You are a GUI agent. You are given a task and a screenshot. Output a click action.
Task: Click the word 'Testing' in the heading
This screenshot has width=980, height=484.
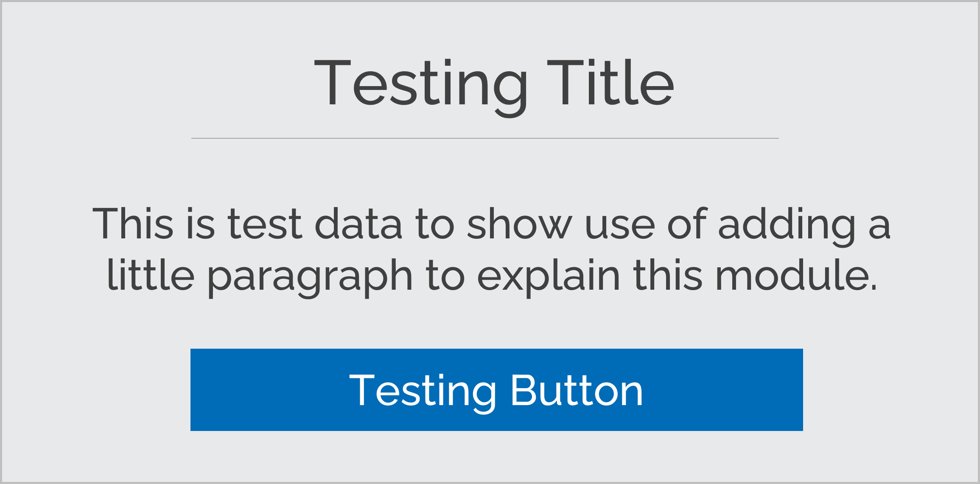tap(421, 87)
